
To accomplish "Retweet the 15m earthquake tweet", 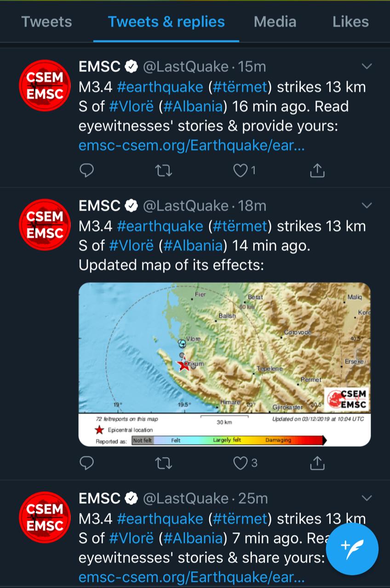I will click(x=163, y=170).
